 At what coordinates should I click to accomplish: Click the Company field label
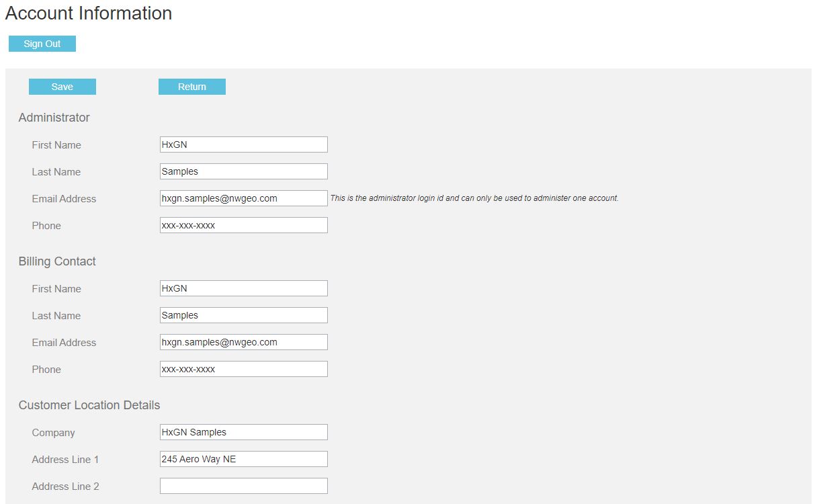[53, 433]
